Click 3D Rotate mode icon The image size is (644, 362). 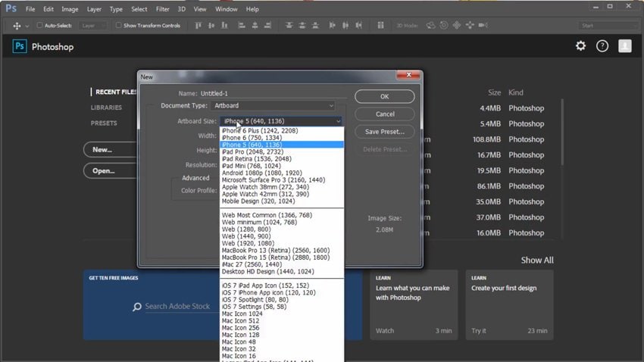click(x=430, y=26)
